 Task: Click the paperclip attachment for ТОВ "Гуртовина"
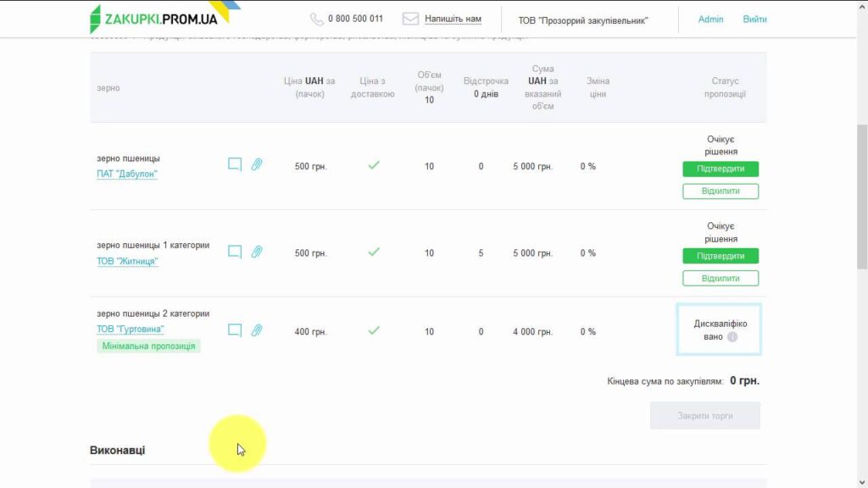tap(257, 331)
